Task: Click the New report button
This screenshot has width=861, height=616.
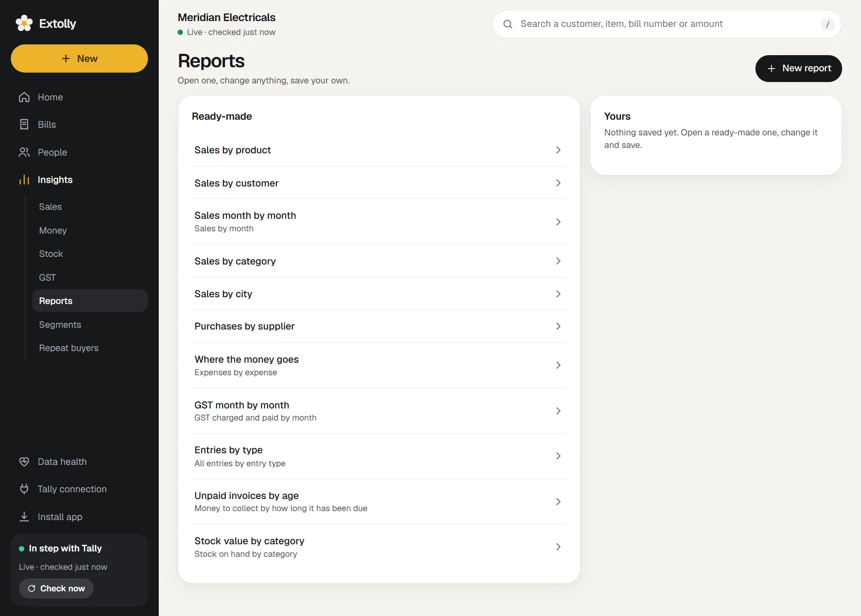Action: coord(799,69)
